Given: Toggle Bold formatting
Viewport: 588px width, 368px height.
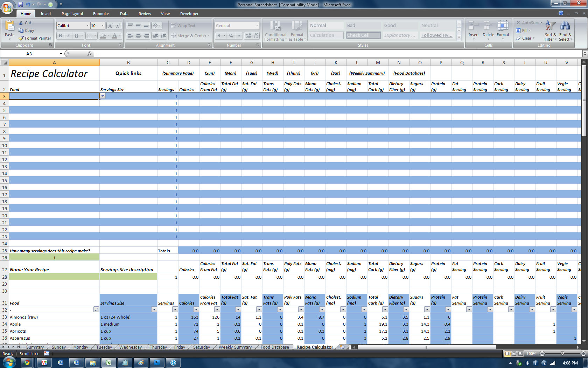Looking at the screenshot, I should coord(60,36).
